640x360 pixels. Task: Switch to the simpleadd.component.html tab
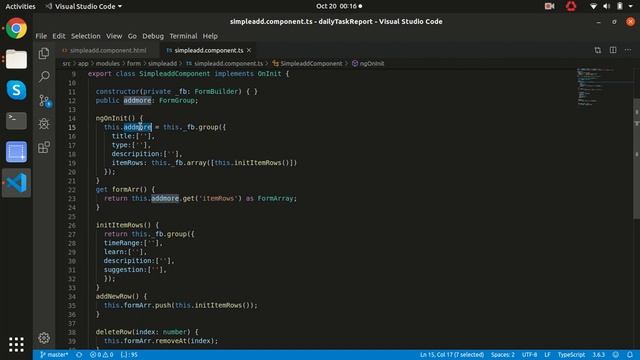coord(108,50)
